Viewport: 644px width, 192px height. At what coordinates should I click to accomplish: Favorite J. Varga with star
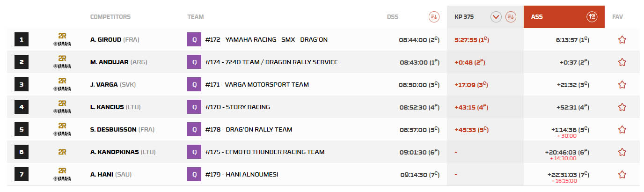pos(622,85)
